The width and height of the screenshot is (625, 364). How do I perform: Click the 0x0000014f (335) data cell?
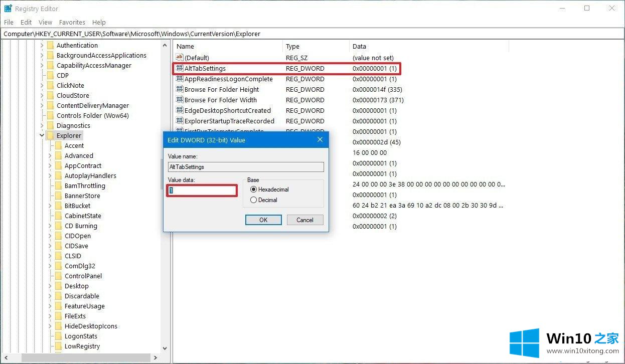pos(377,89)
